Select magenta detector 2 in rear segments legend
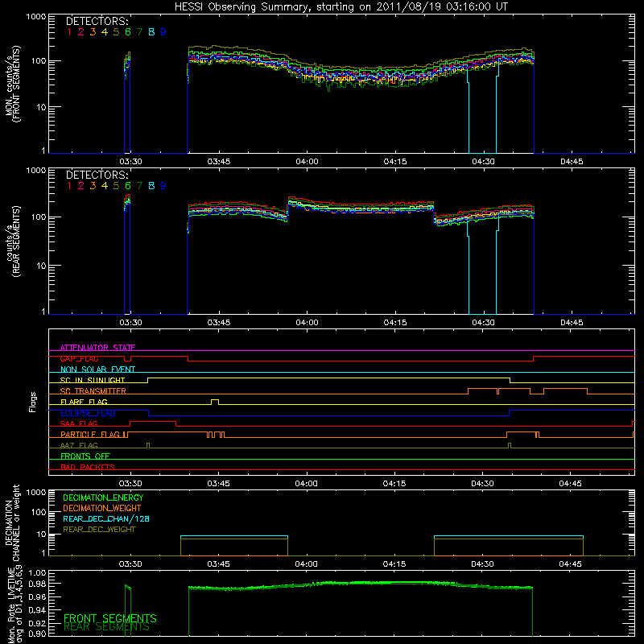 pos(81,186)
